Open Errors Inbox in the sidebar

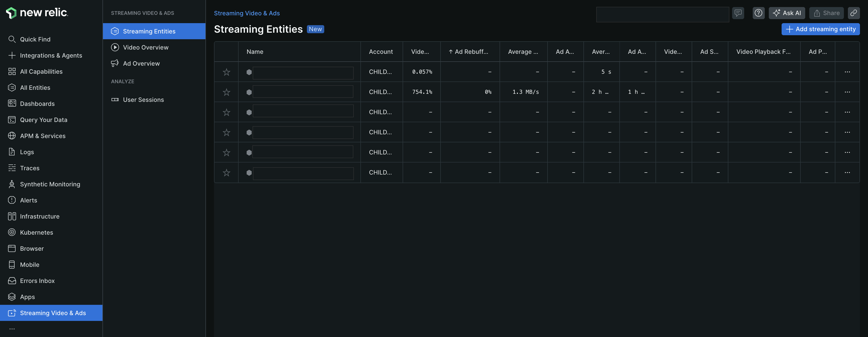pos(37,281)
